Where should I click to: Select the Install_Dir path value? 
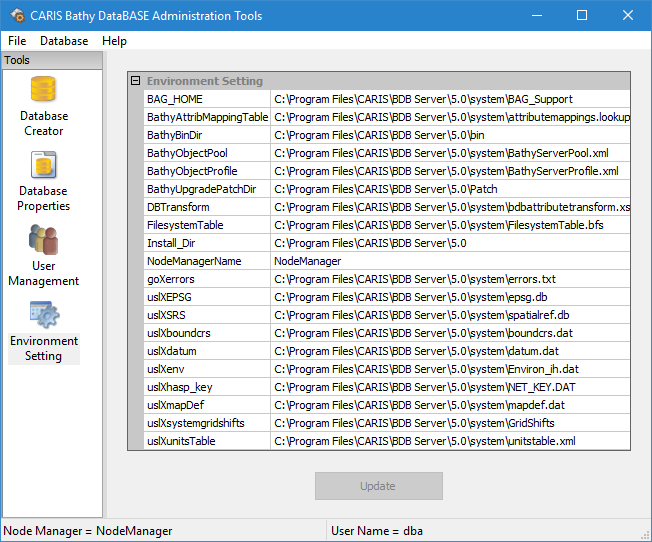[450, 243]
